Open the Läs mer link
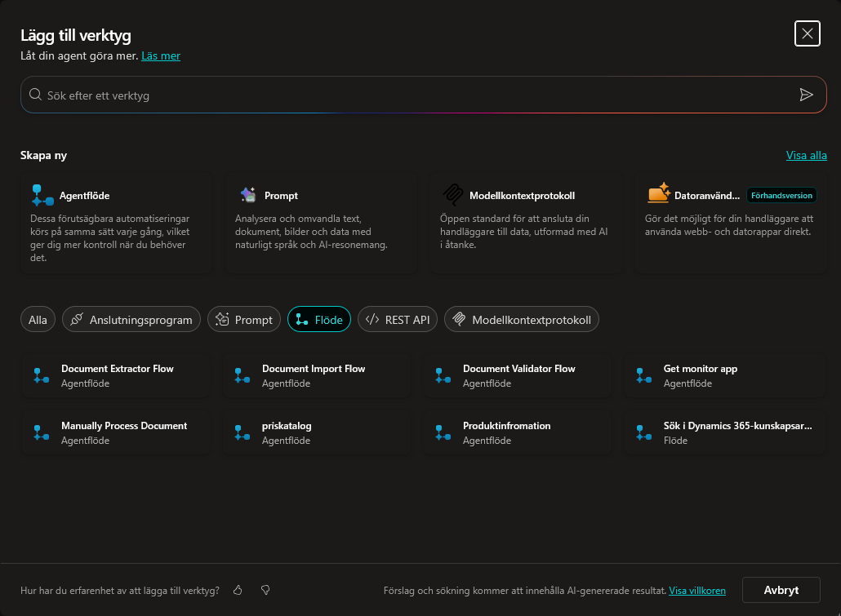 pos(161,55)
